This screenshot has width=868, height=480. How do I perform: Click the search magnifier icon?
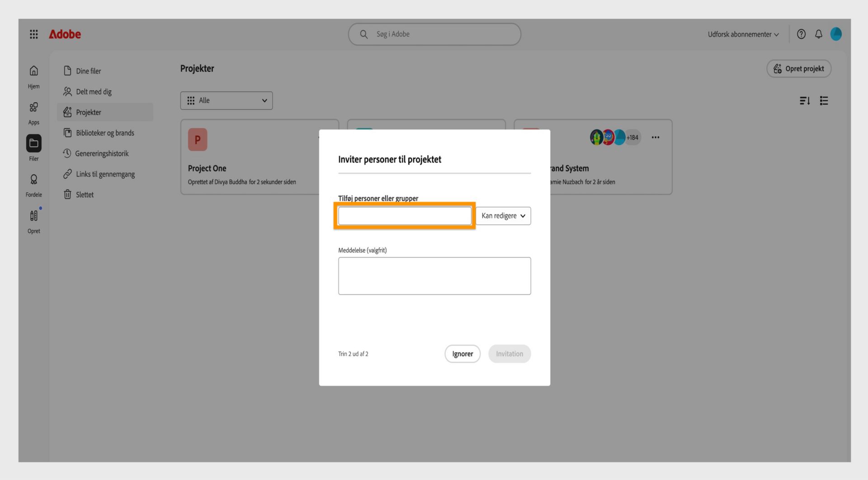tap(363, 34)
